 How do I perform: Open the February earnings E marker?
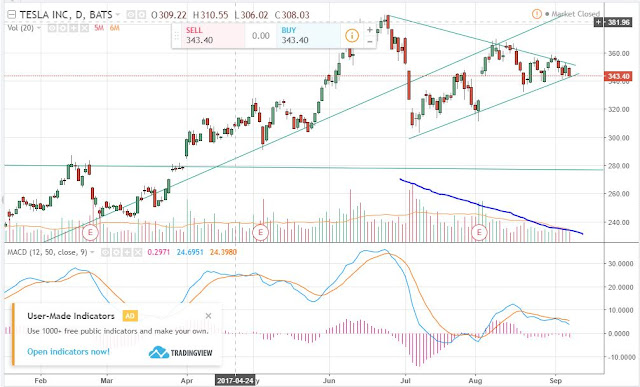click(90, 233)
